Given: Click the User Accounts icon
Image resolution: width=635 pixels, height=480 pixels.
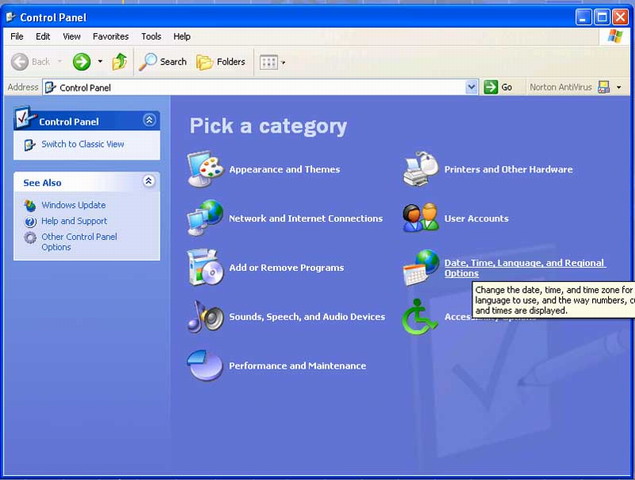Looking at the screenshot, I should click(x=421, y=218).
